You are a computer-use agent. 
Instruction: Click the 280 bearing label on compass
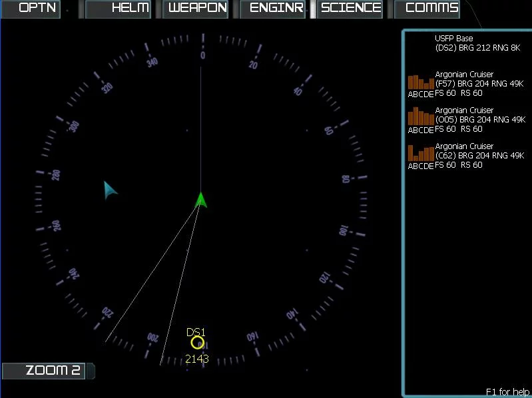pos(57,175)
